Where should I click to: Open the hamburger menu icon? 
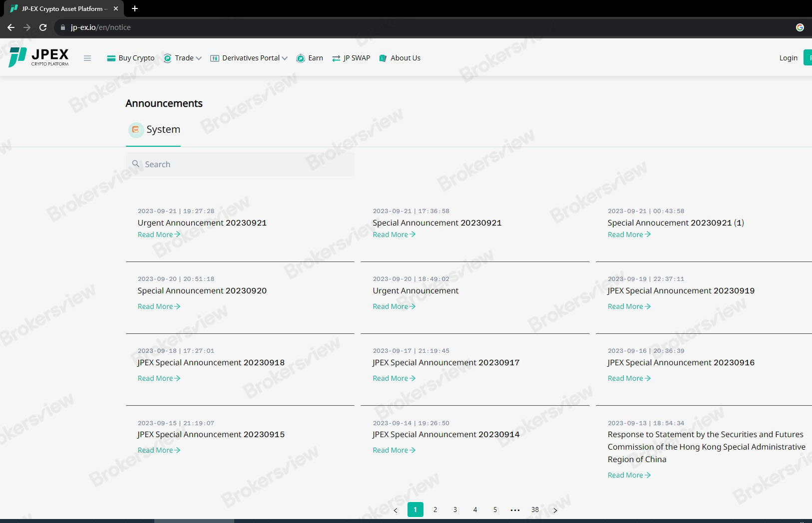87,58
